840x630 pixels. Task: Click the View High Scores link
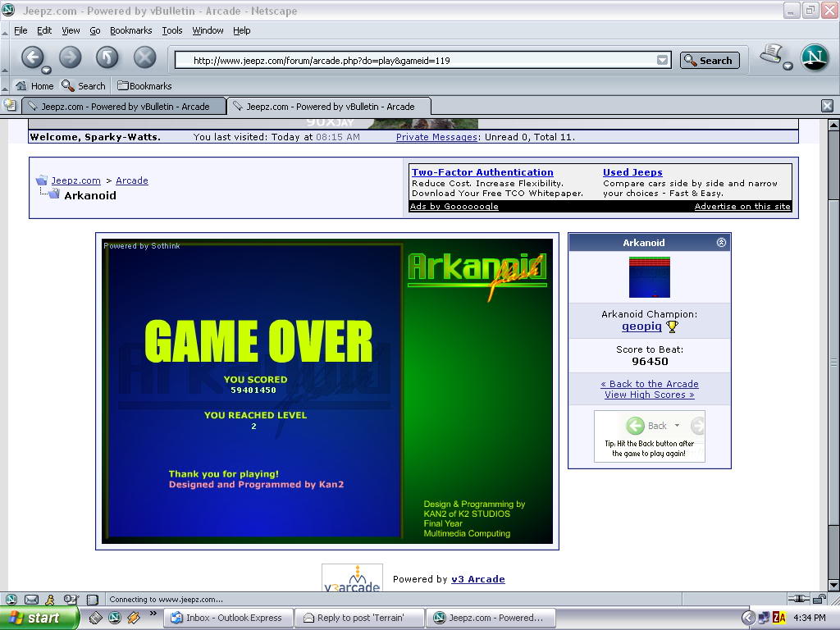click(649, 395)
